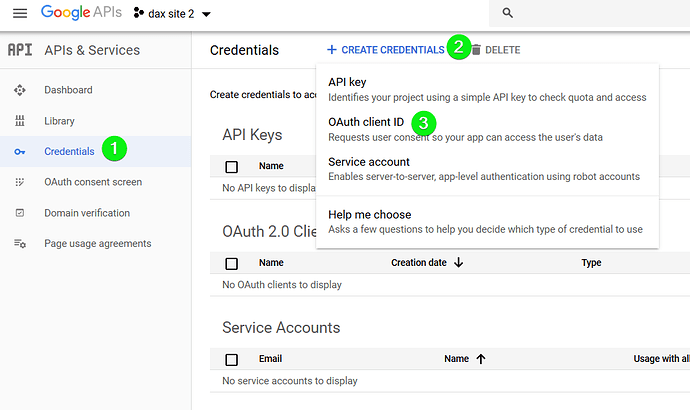Open the dax site 2 project dropdown arrow
The width and height of the screenshot is (690, 410).
coord(206,14)
